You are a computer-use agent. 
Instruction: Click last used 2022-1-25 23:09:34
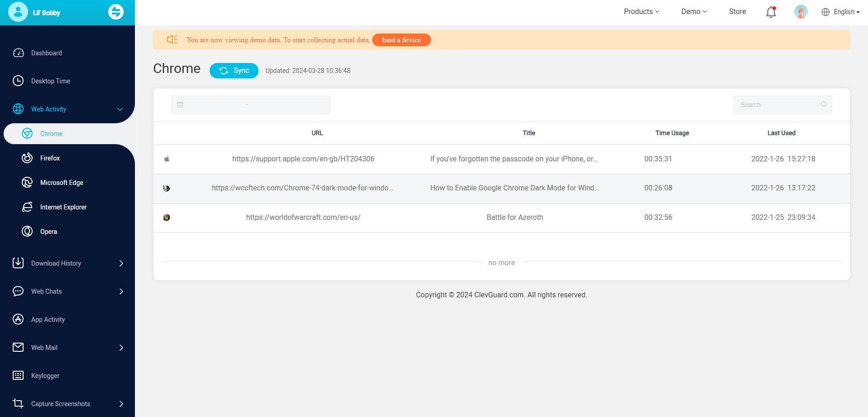783,218
